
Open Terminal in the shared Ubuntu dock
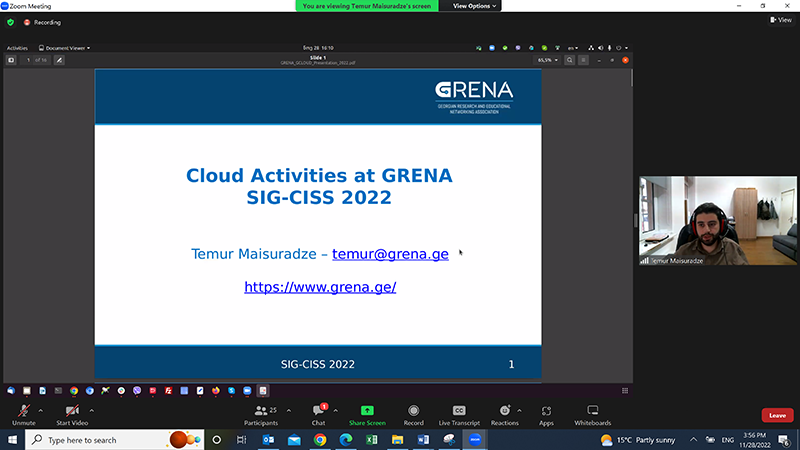58,391
